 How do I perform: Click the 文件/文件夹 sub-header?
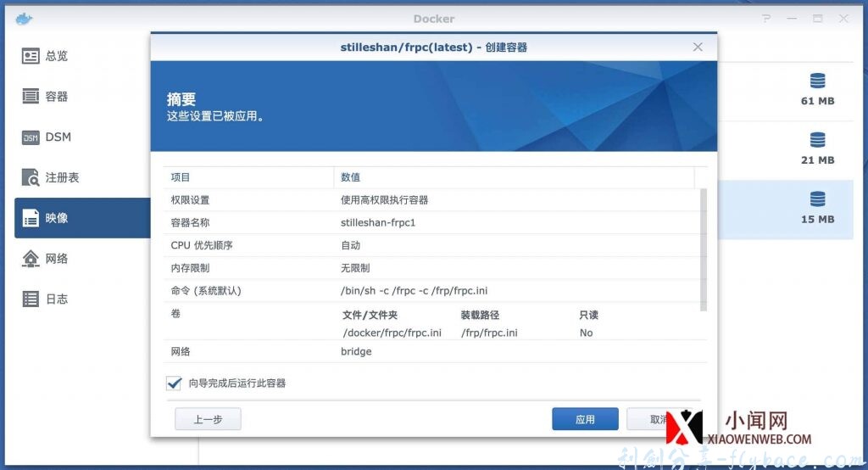370,315
